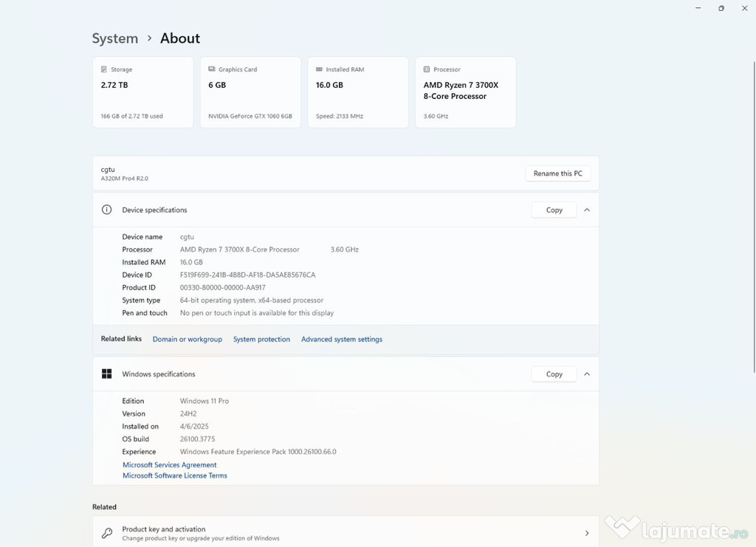Open Domain or workgroup link
Image resolution: width=756 pixels, height=547 pixels.
pyautogui.click(x=188, y=340)
